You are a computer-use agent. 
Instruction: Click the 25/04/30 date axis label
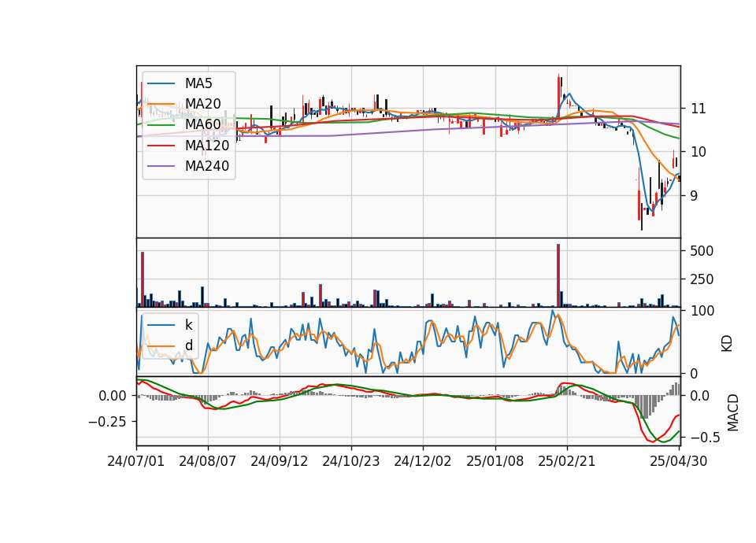[x=679, y=461]
